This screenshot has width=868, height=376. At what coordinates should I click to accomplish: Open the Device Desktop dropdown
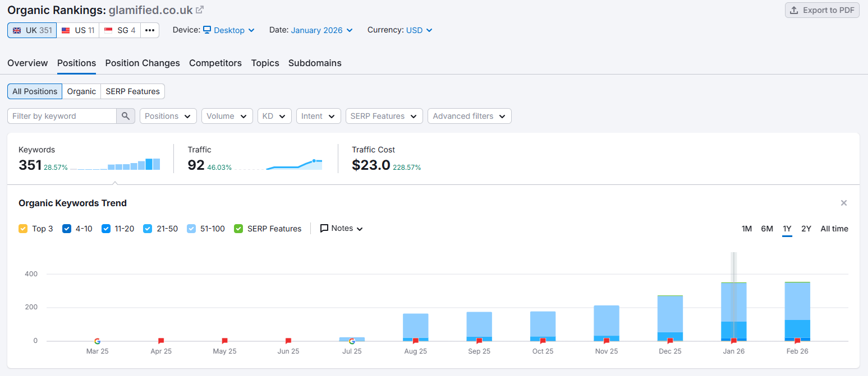click(x=229, y=30)
